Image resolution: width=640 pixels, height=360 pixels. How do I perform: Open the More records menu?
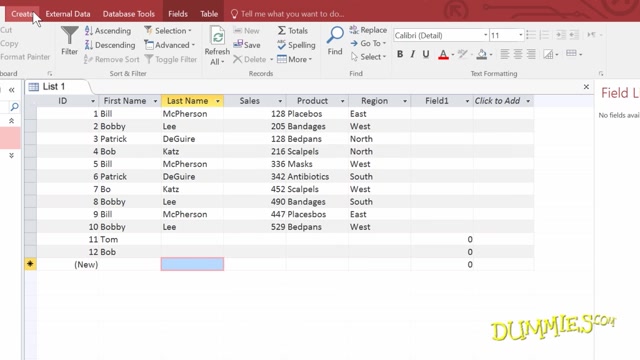tap(294, 59)
